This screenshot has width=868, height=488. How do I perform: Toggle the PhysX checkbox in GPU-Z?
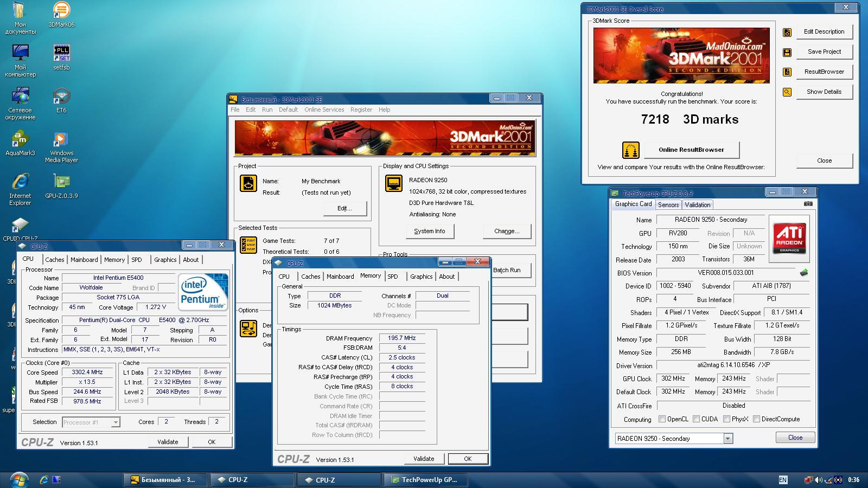726,419
